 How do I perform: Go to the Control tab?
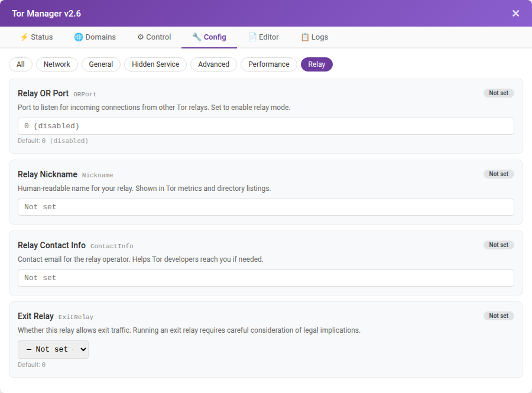tap(154, 37)
